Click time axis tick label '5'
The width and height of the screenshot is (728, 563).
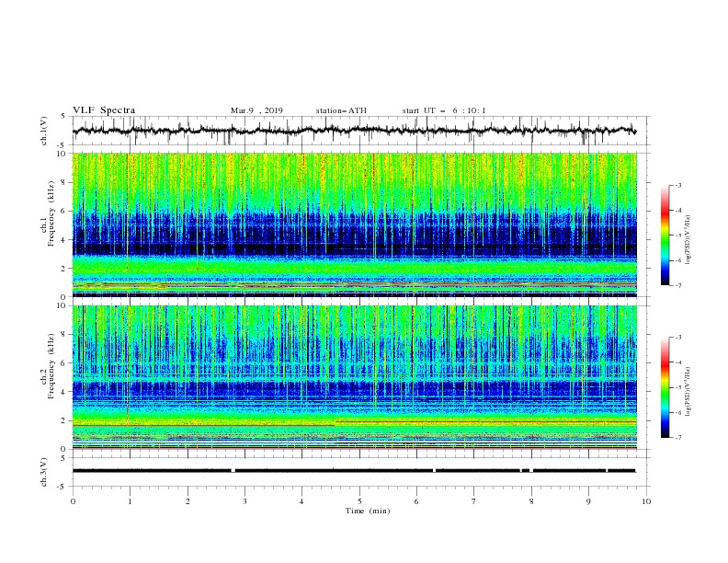click(x=359, y=501)
